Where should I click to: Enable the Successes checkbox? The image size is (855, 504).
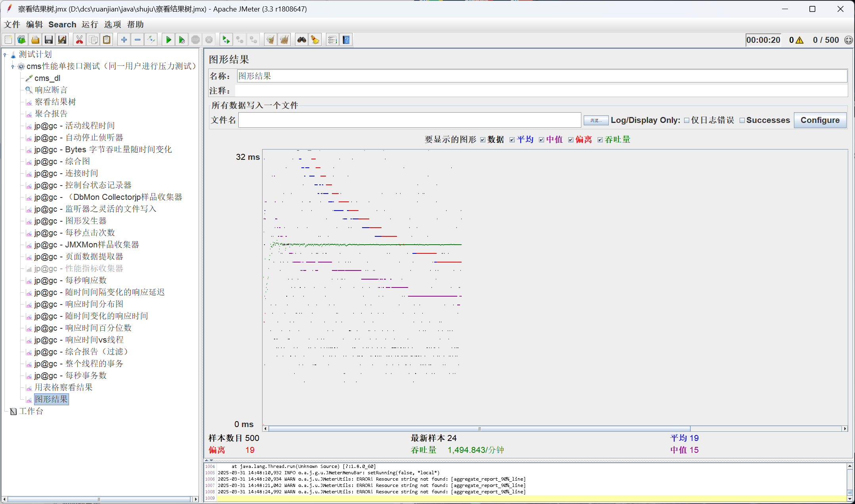coord(742,120)
